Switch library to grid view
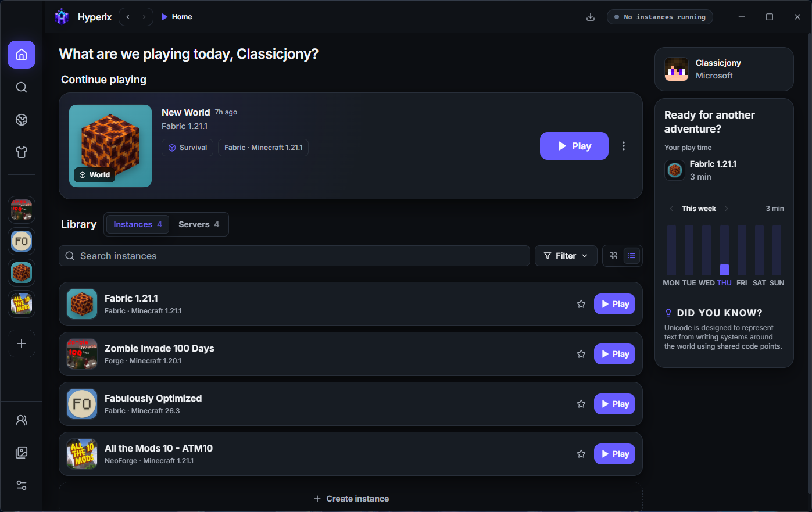This screenshot has width=812, height=512. 613,256
